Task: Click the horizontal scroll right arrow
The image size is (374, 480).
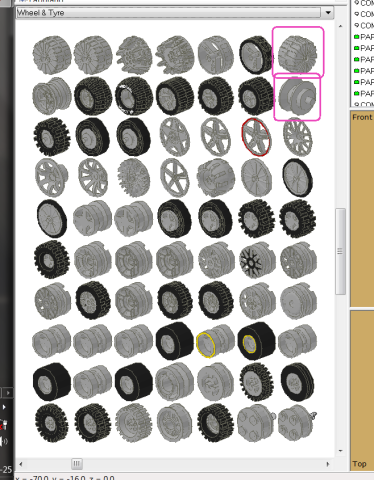Action: [x=327, y=464]
